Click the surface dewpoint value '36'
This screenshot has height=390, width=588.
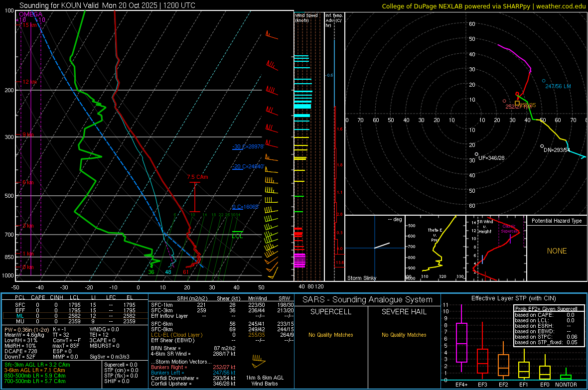click(x=151, y=272)
